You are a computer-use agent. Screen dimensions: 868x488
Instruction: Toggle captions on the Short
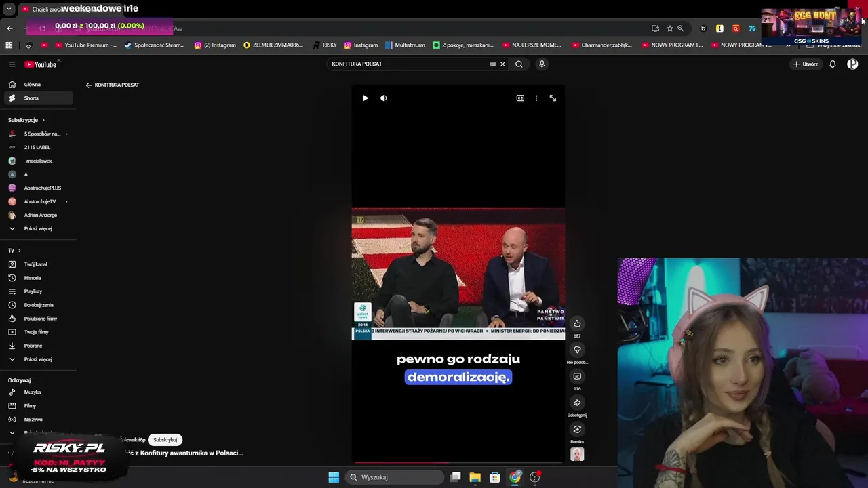pyautogui.click(x=520, y=98)
